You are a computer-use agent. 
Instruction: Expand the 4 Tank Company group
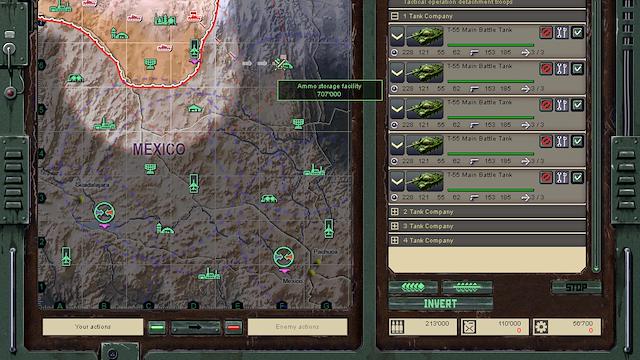point(395,240)
